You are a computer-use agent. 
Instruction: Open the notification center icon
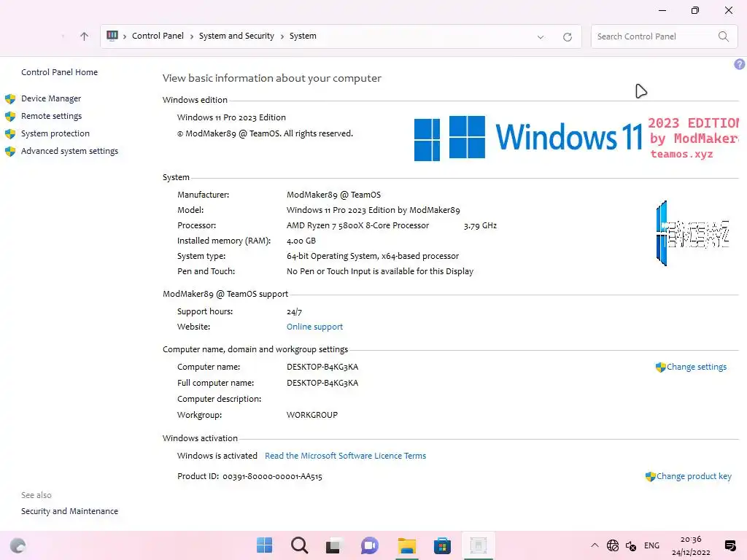729,545
